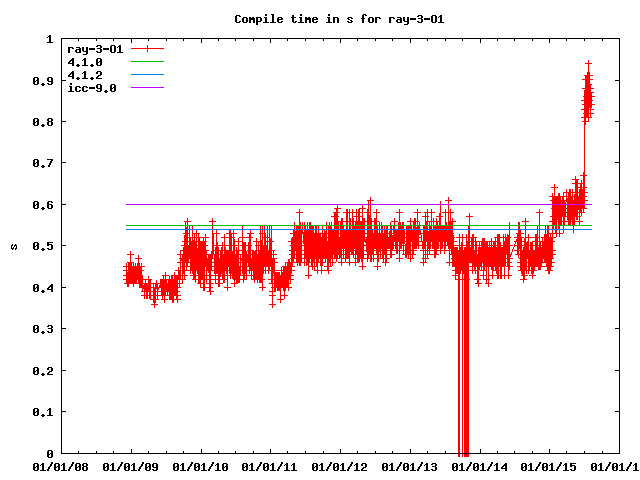
Task: Click the y-axis tick label 1 at top
Action: tap(50, 39)
